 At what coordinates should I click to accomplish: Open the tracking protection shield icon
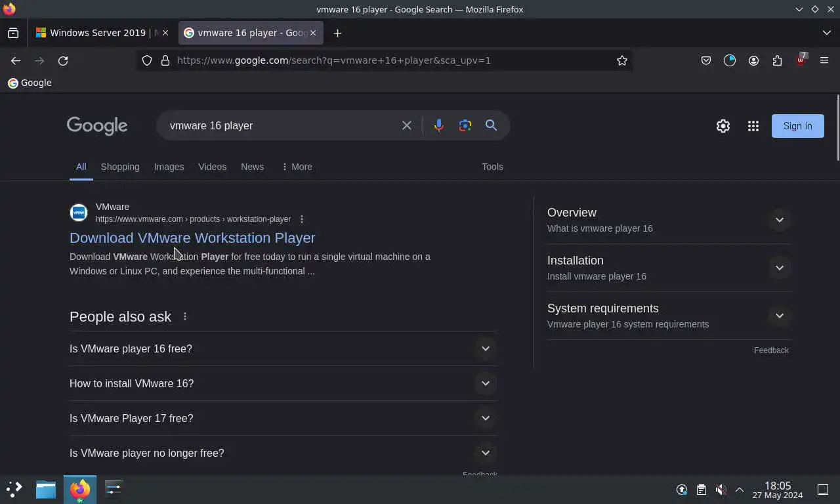pyautogui.click(x=147, y=60)
